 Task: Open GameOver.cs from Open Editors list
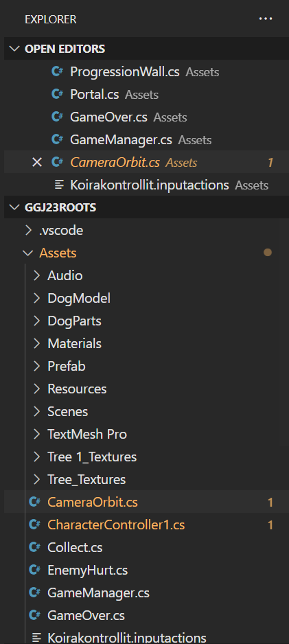pyautogui.click(x=108, y=117)
